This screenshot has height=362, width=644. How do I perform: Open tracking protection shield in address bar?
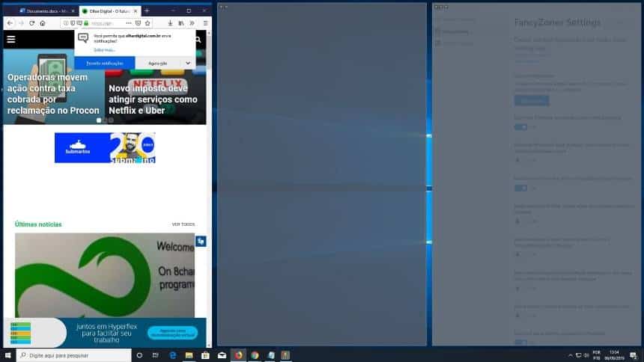pos(73,23)
